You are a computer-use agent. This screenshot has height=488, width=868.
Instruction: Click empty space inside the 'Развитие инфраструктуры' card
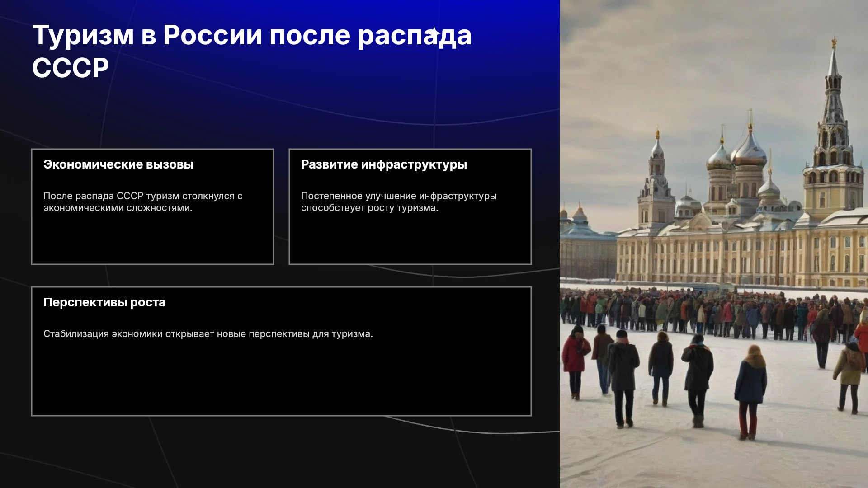pos(410,239)
